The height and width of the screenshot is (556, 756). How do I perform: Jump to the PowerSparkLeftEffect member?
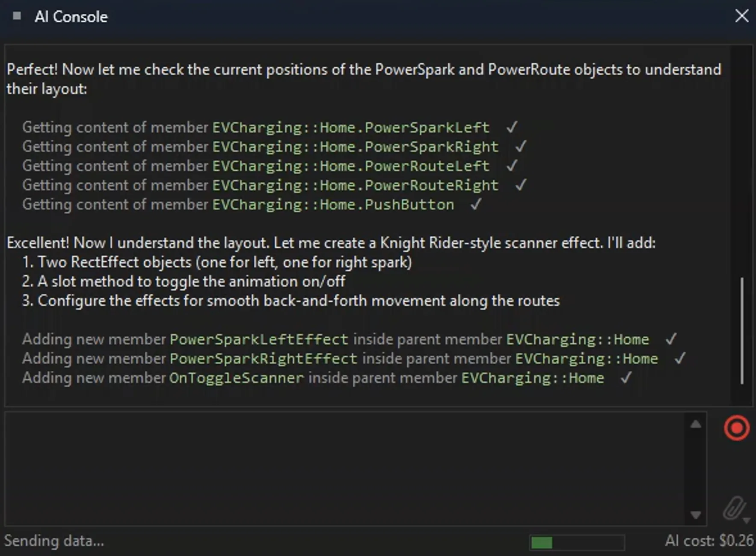(259, 339)
